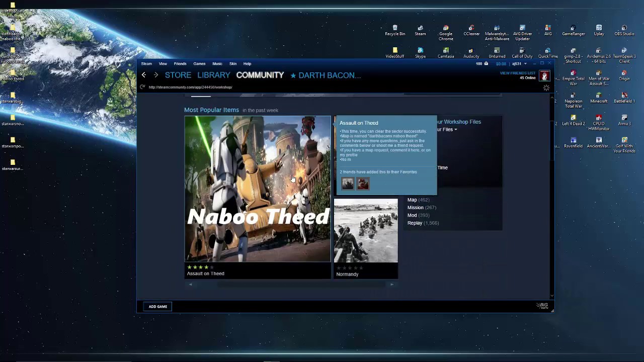Open the Uplay desktop icon

coord(599,31)
